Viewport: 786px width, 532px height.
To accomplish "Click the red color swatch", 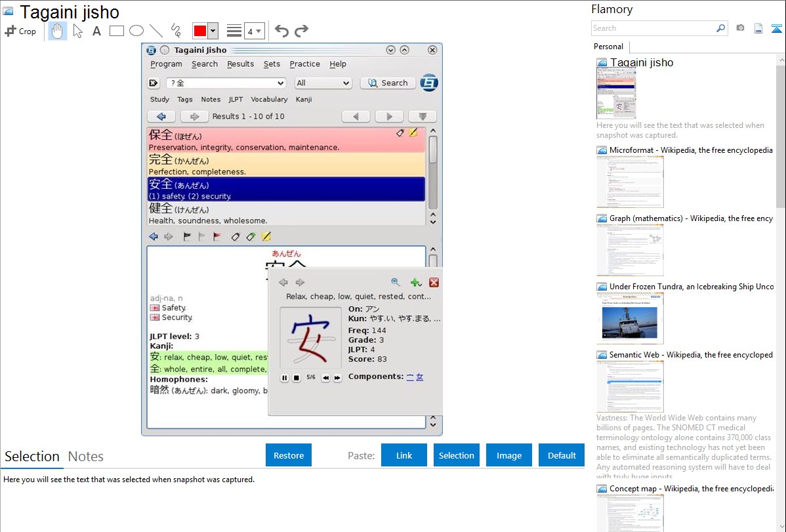I will pos(200,31).
